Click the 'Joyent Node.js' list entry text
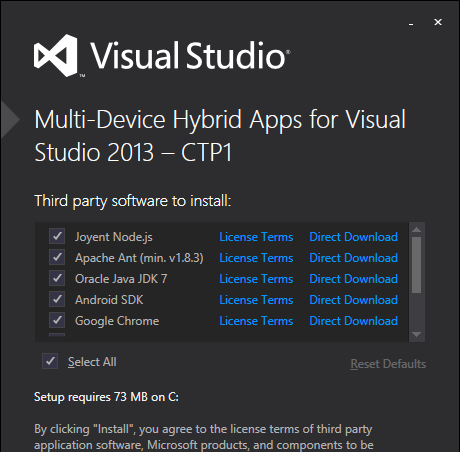 [x=114, y=237]
